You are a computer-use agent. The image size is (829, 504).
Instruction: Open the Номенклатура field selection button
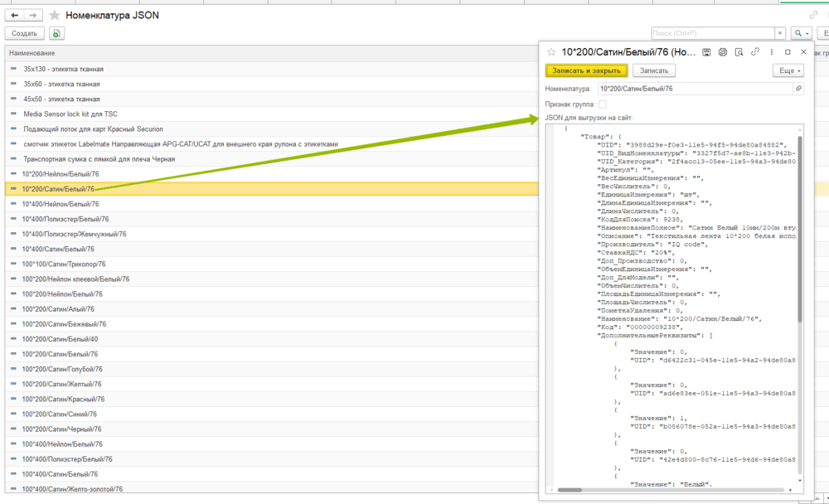(798, 88)
